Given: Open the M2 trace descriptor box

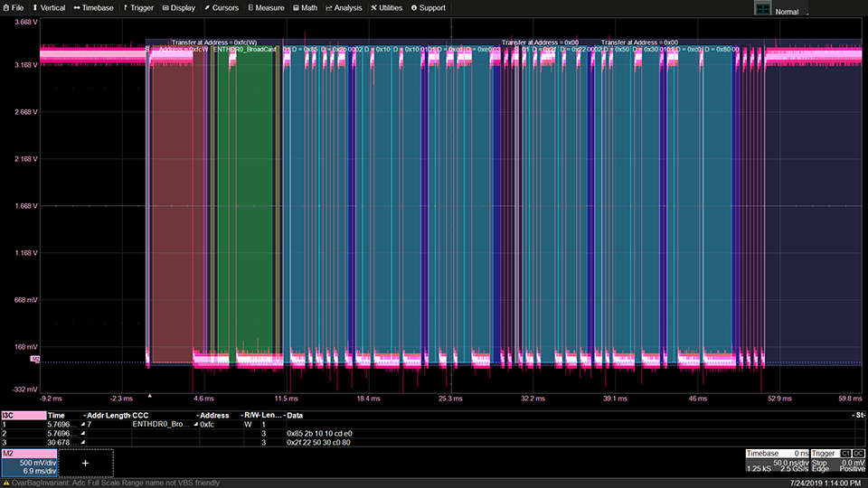Looking at the screenshot, I should (x=29, y=463).
